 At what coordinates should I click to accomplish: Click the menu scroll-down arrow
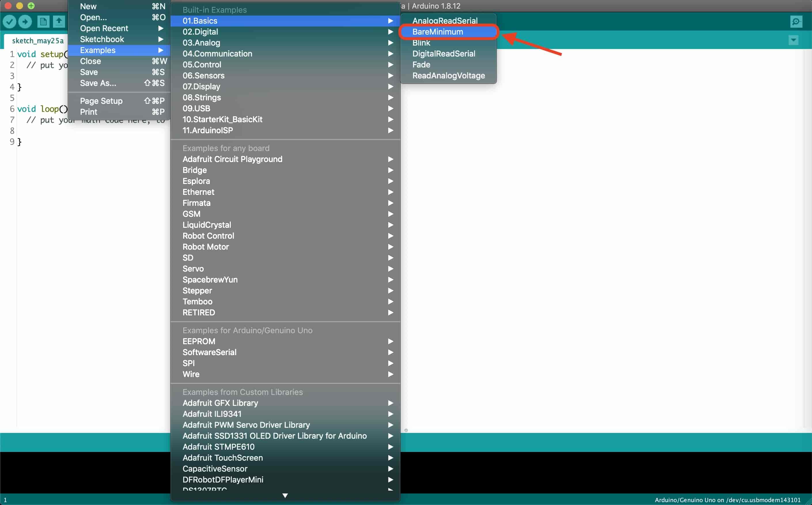coord(285,496)
